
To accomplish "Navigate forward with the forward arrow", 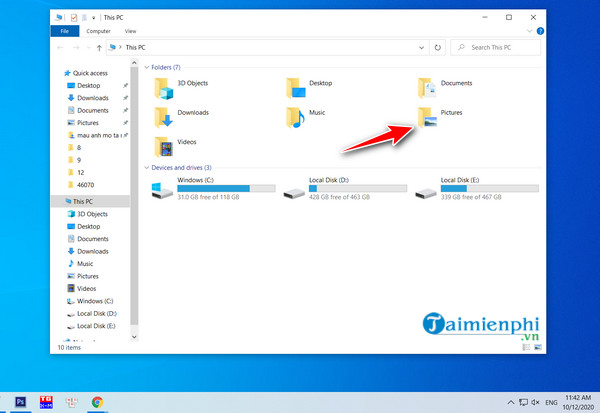I will pyautogui.click(x=76, y=48).
